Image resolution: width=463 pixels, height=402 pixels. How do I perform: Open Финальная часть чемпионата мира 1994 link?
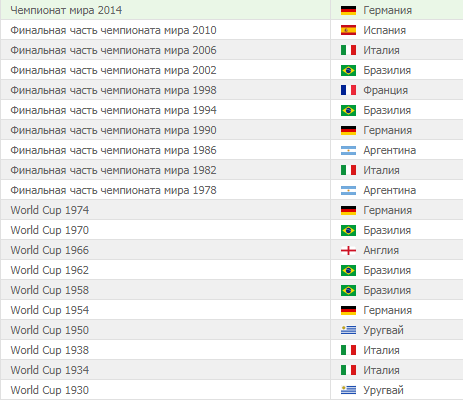point(113,110)
